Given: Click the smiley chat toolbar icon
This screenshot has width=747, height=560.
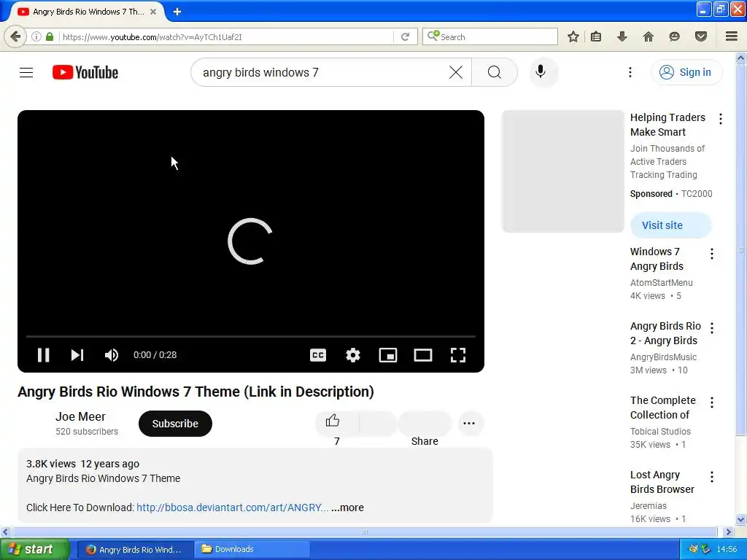Looking at the screenshot, I should (x=674, y=36).
